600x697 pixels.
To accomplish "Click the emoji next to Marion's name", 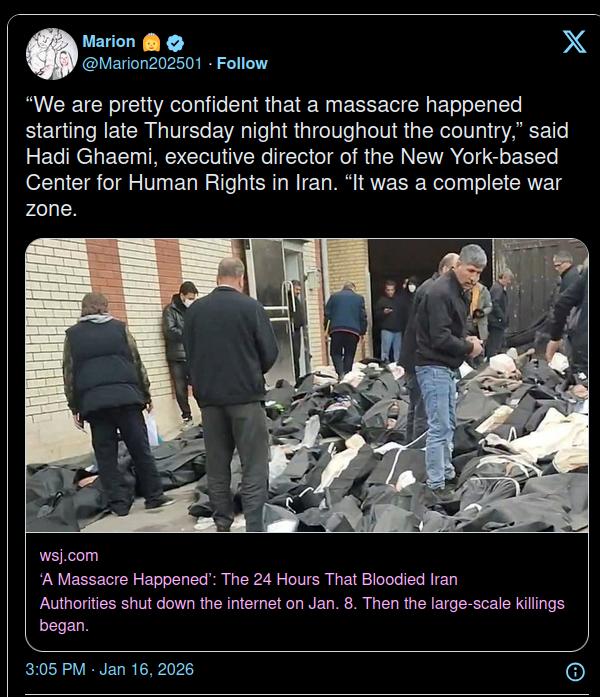I will pyautogui.click(x=151, y=43).
